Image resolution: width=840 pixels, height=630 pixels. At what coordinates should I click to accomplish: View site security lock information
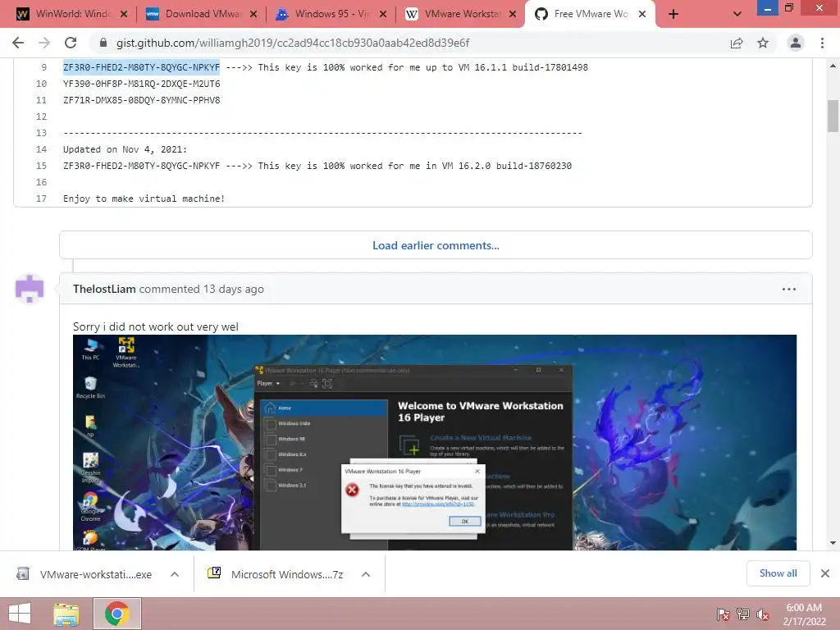click(103, 43)
